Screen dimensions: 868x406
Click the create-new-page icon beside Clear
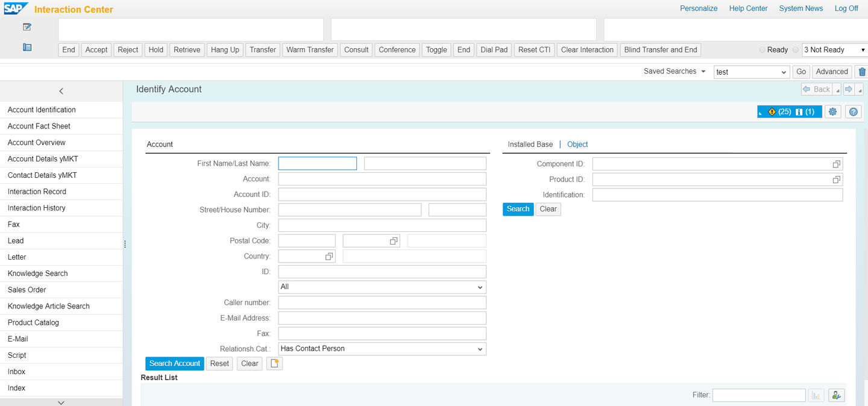click(274, 363)
